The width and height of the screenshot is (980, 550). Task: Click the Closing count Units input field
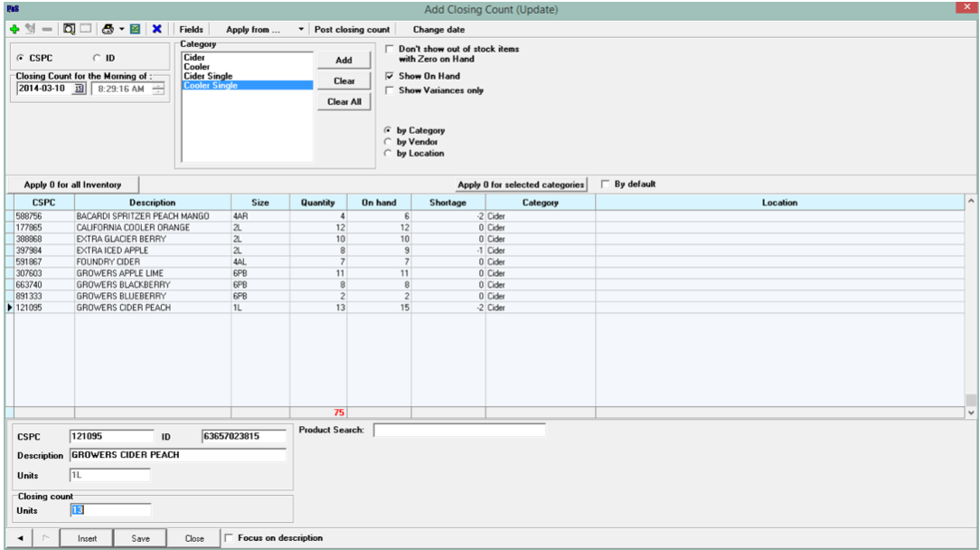pos(110,510)
